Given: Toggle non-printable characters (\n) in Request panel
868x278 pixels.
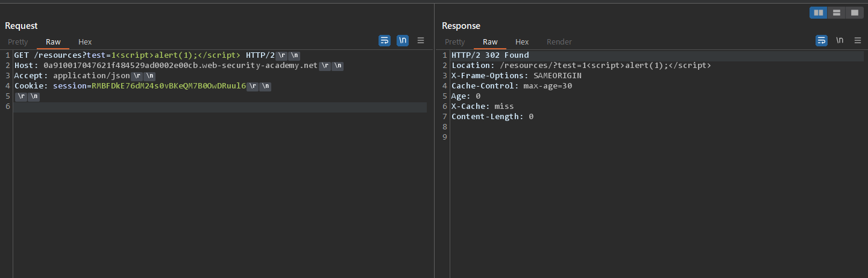Looking at the screenshot, I should (403, 41).
